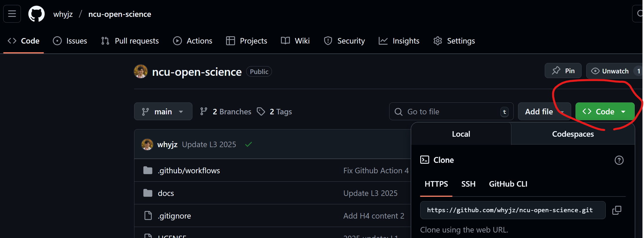The image size is (644, 238).
Task: Open the whyjz owner link
Action: point(63,14)
